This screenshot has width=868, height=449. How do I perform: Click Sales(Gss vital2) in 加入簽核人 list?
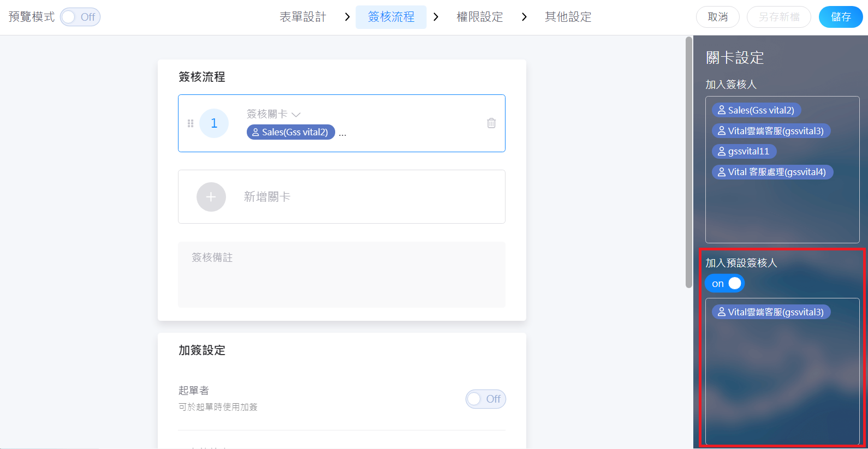coord(756,110)
